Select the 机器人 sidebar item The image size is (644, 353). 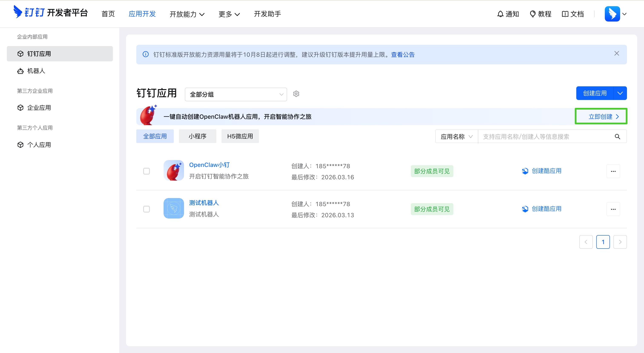(36, 71)
